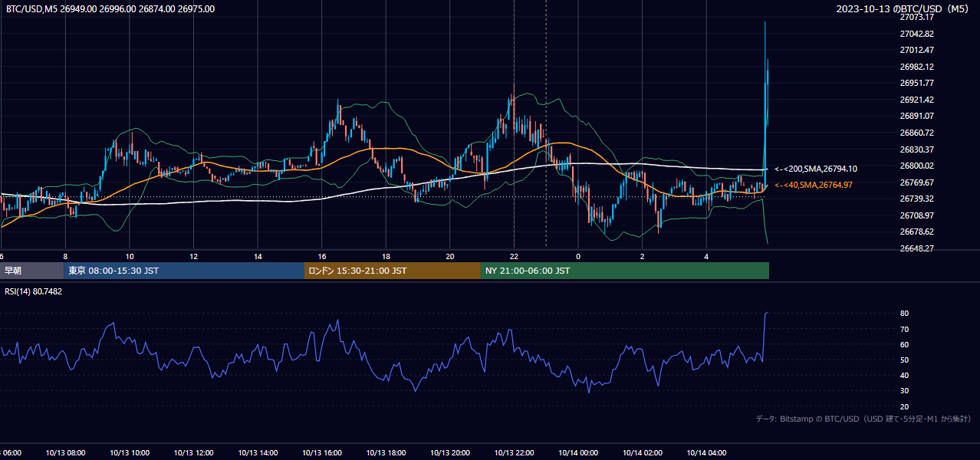The image size is (980, 460).
Task: Click price axis value 27012.47
Action: point(916,50)
